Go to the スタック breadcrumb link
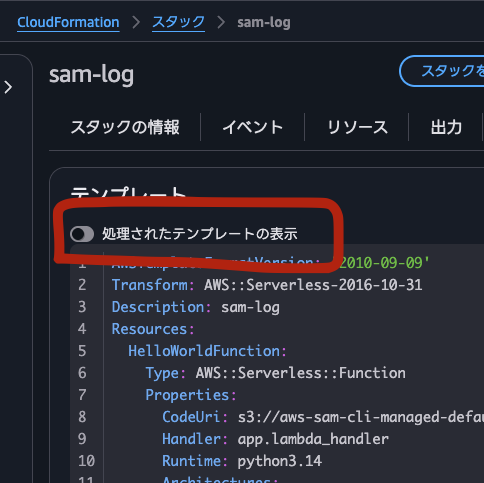484x483 pixels. (178, 23)
